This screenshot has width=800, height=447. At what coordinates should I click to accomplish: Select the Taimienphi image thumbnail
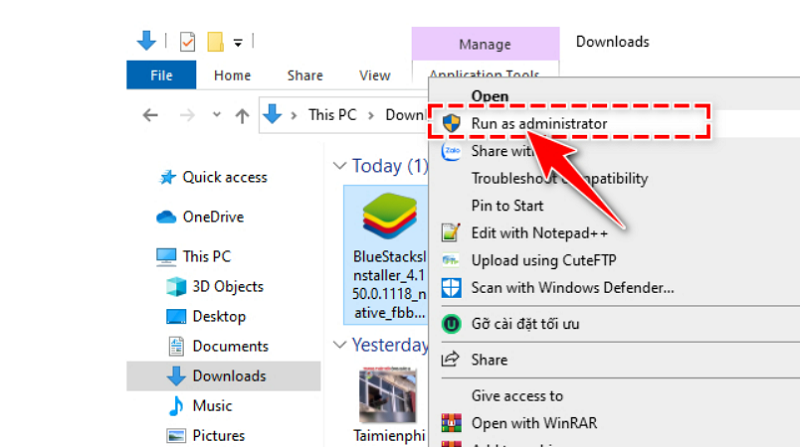click(x=387, y=395)
